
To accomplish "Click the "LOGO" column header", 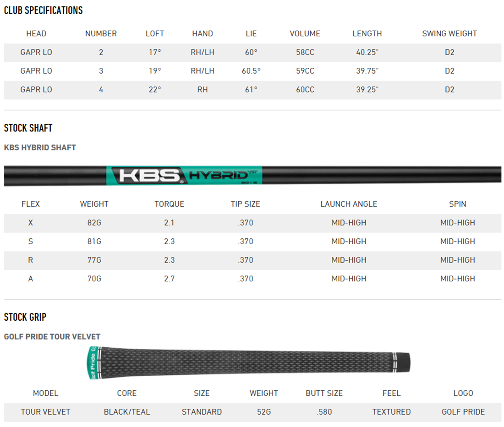I will pyautogui.click(x=463, y=394).
